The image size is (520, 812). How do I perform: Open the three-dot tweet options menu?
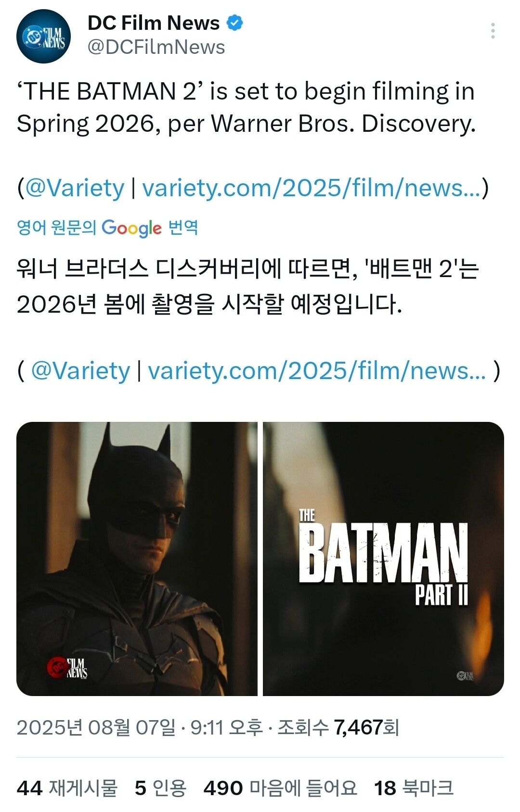493,31
